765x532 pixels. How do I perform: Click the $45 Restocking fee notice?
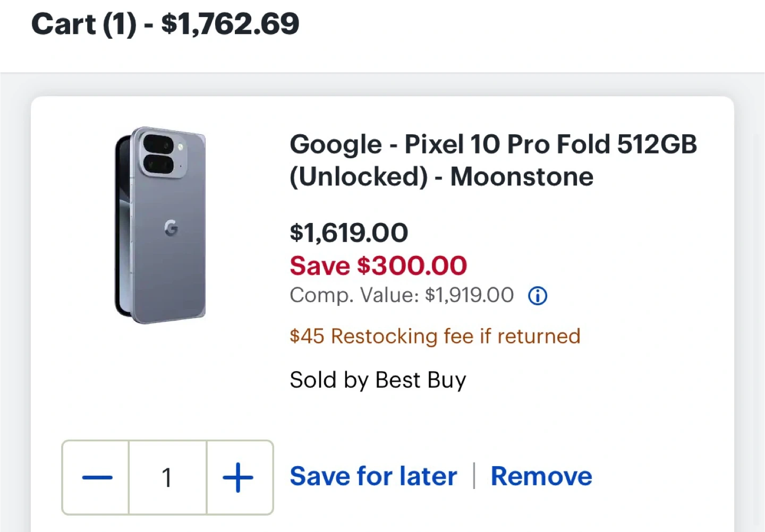click(435, 336)
